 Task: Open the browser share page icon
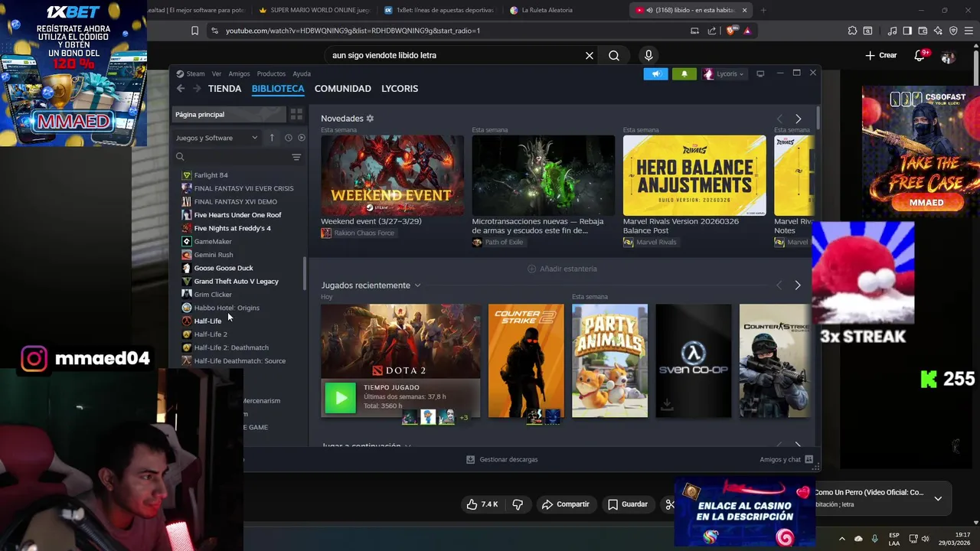pyautogui.click(x=712, y=31)
